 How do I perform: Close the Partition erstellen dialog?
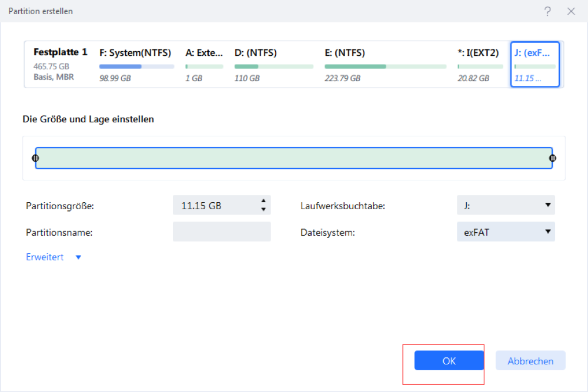[x=571, y=11]
